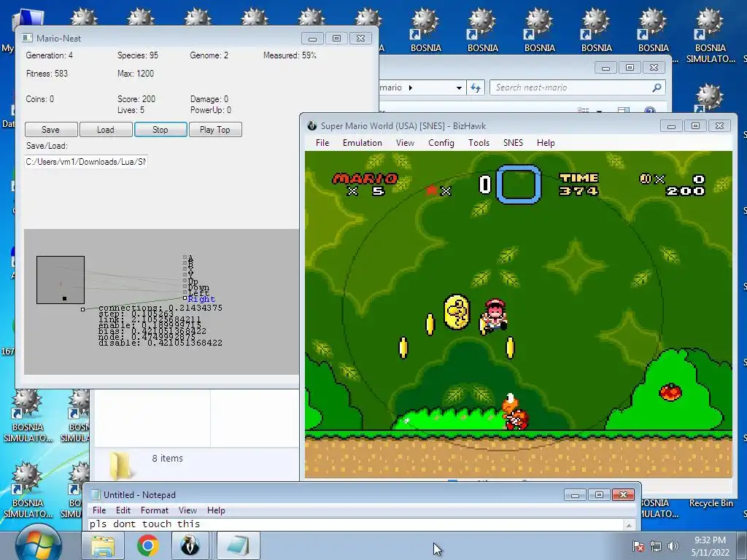This screenshot has width=747, height=560.
Task: Click the Load button in Mario-Neat
Action: [x=106, y=130]
